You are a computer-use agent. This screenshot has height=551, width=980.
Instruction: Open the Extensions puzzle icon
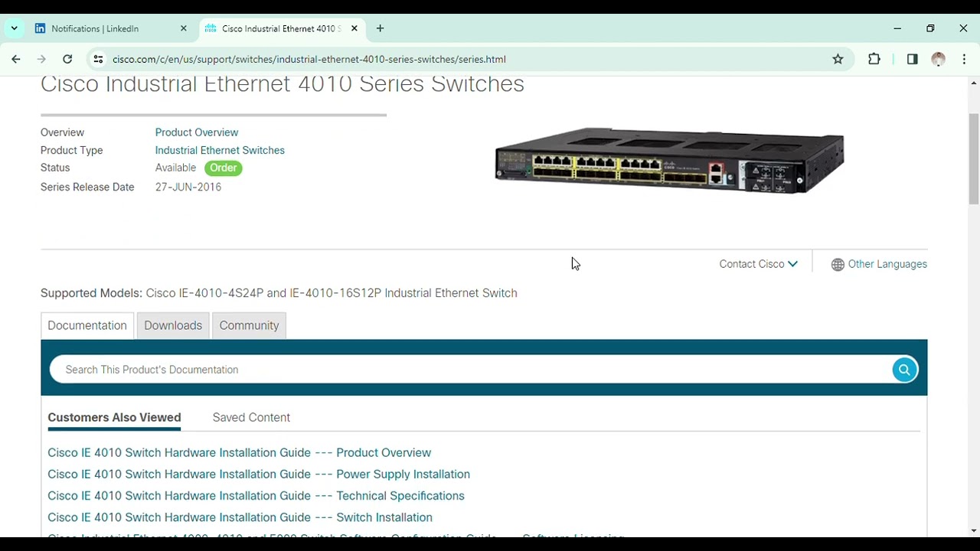pos(874,59)
